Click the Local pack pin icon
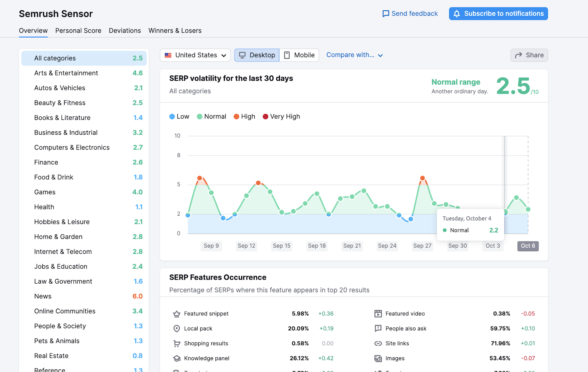Viewport: 588px width, 372px height. click(x=177, y=329)
